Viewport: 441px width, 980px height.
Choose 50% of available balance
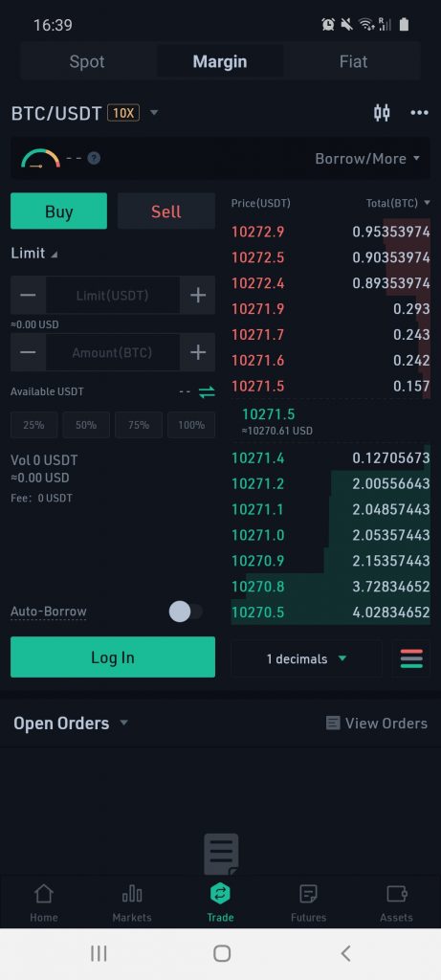[86, 425]
